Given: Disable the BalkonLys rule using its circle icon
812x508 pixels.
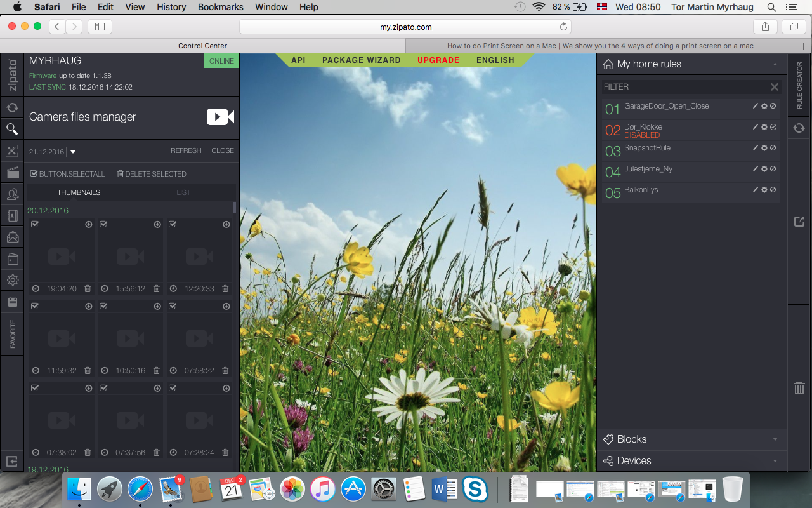Looking at the screenshot, I should click(773, 190).
